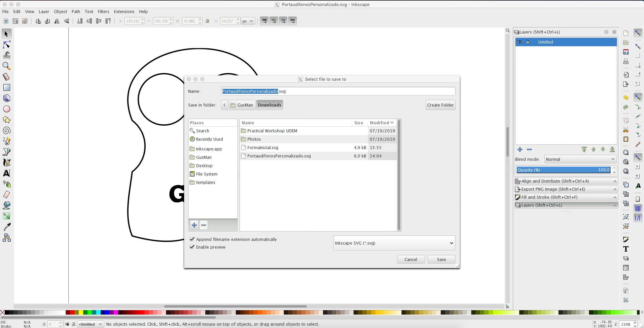Screen dimensions: 644x328
Task: Pick the yellow swatch in palette
Action: point(81,312)
